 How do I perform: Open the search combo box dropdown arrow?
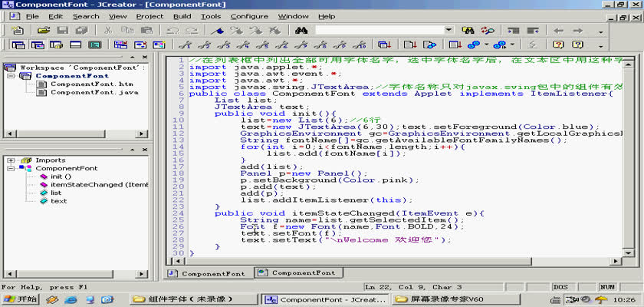click(x=449, y=30)
